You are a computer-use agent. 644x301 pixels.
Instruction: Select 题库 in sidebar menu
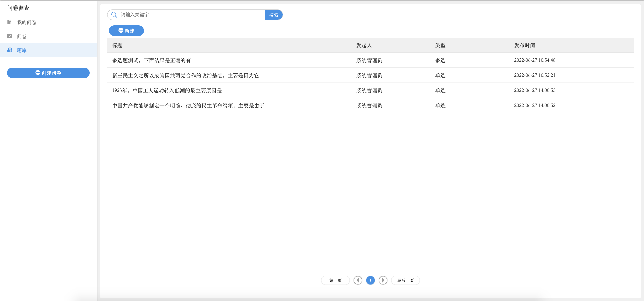(22, 50)
